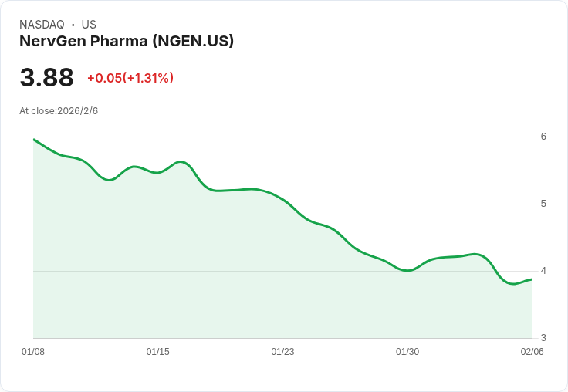Click the 6 value on y-axis
568x392 pixels.
pyautogui.click(x=543, y=137)
